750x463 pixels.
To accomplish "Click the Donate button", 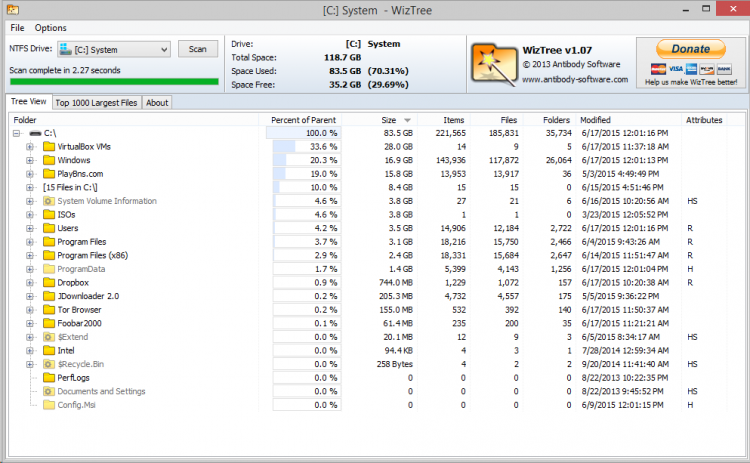I will [691, 49].
